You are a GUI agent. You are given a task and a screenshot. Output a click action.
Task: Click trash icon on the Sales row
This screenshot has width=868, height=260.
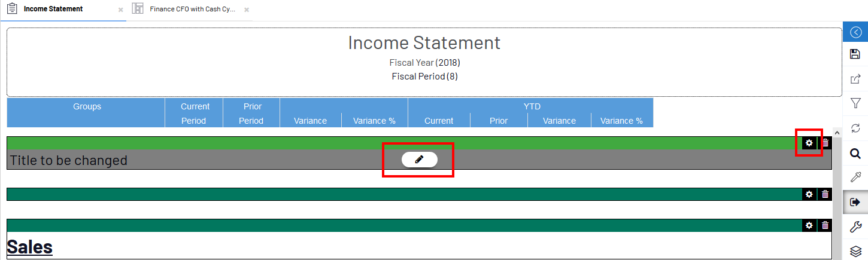pos(825,225)
